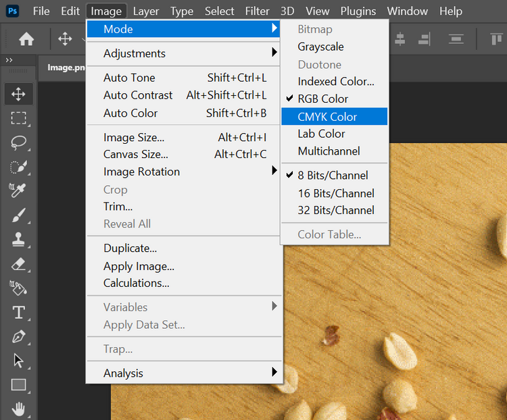
Task: Choose the Clone Stamp tool
Action: coord(18,240)
